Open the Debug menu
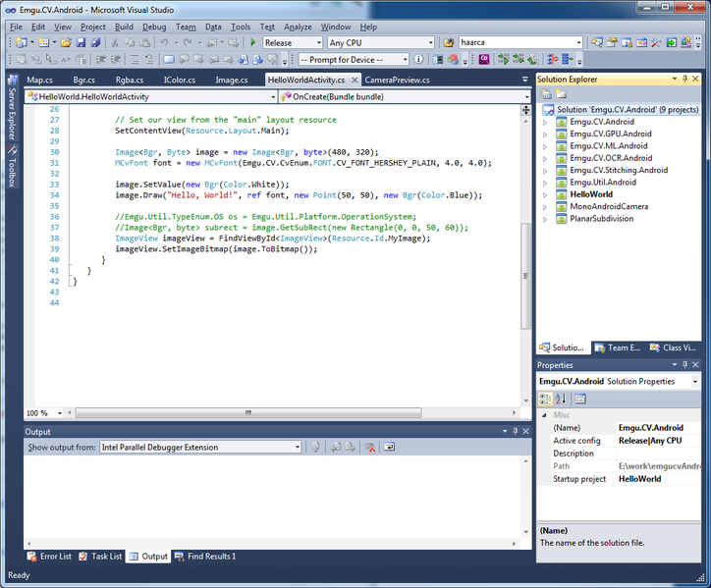Image resolution: width=711 pixels, height=588 pixels. tap(154, 27)
